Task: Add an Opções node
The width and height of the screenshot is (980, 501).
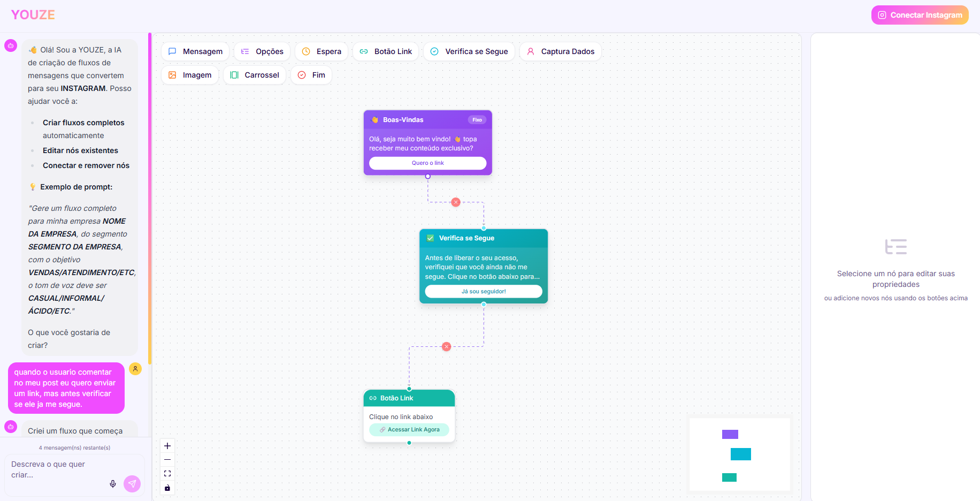Action: click(262, 51)
